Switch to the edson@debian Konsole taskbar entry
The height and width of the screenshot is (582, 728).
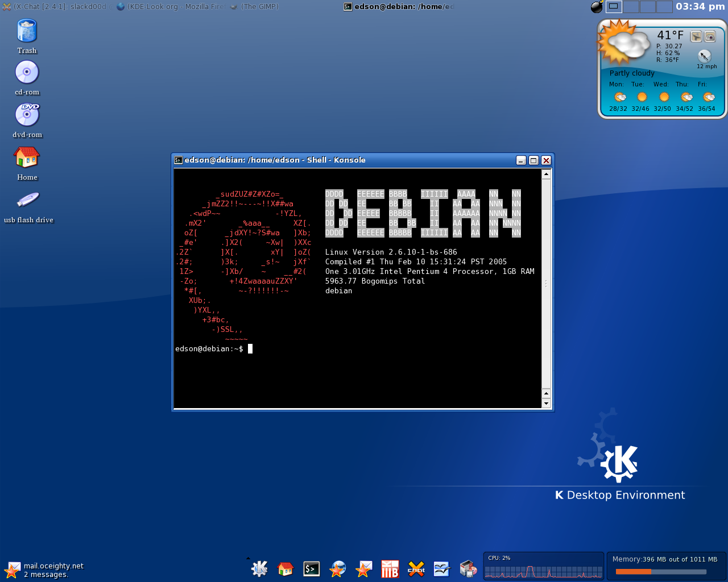pos(398,7)
